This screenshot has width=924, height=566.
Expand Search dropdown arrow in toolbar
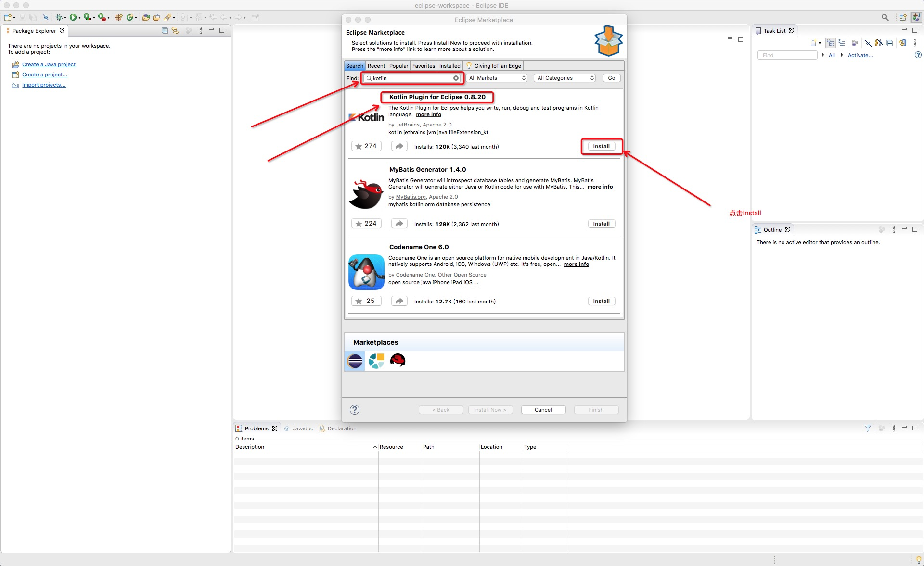coord(174,18)
